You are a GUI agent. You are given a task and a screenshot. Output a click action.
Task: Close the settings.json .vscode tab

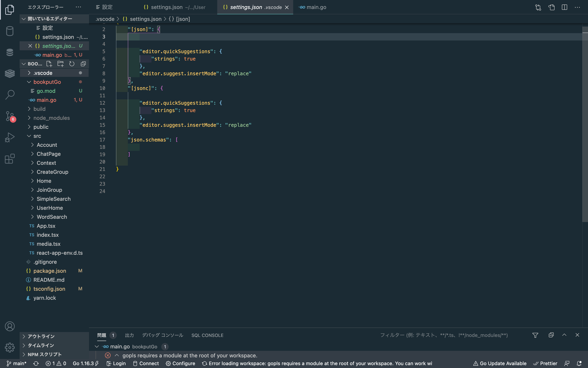pos(287,7)
